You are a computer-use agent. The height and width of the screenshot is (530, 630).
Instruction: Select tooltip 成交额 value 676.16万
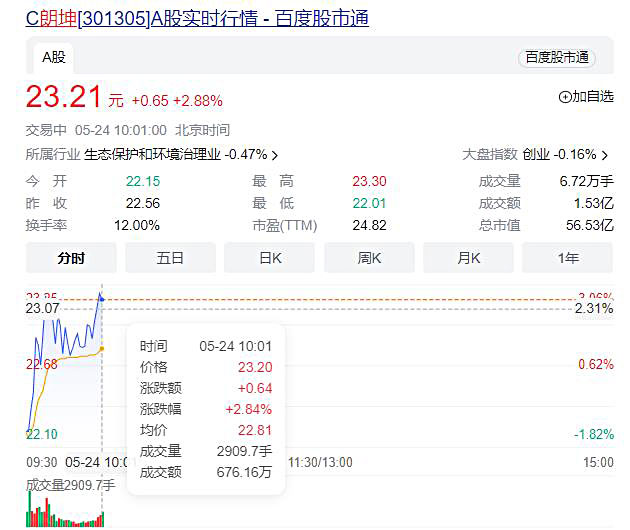click(244, 472)
